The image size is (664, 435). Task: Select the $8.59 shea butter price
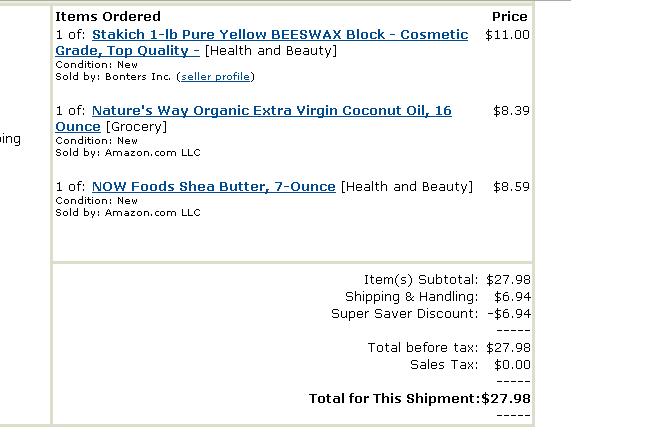tap(511, 187)
